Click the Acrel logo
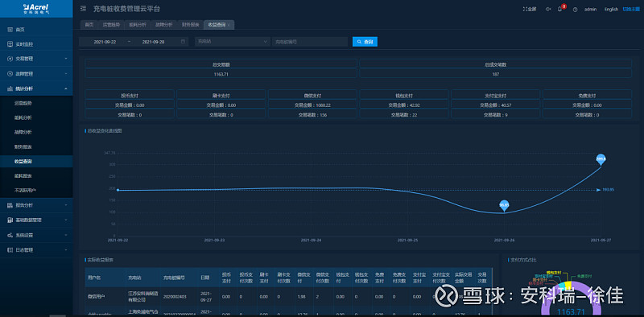Screen dimensions: 644x317 pos(36,9)
